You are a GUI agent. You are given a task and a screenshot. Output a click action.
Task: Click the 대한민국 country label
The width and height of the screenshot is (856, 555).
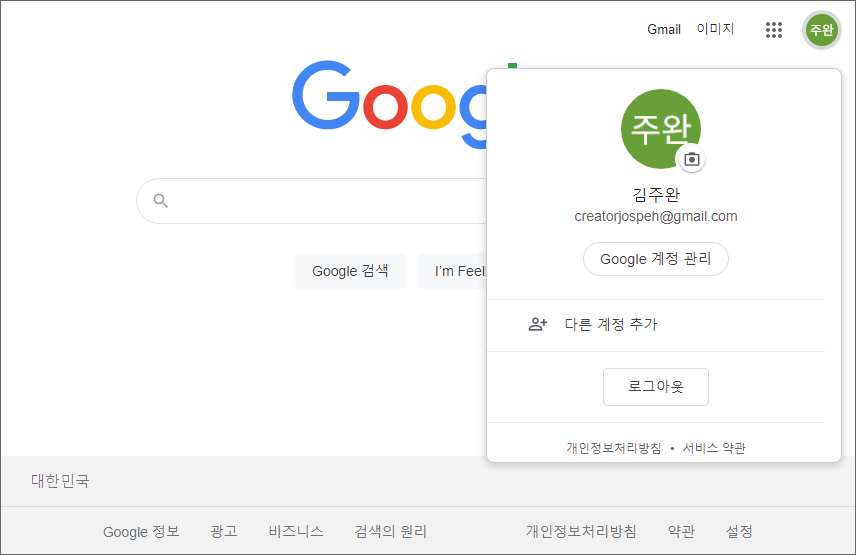(60, 481)
